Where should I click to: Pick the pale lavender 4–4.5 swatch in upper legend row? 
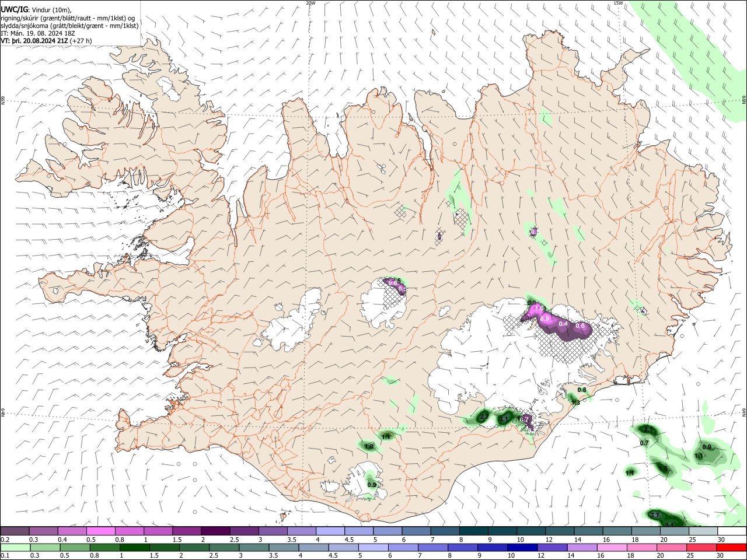(x=330, y=531)
